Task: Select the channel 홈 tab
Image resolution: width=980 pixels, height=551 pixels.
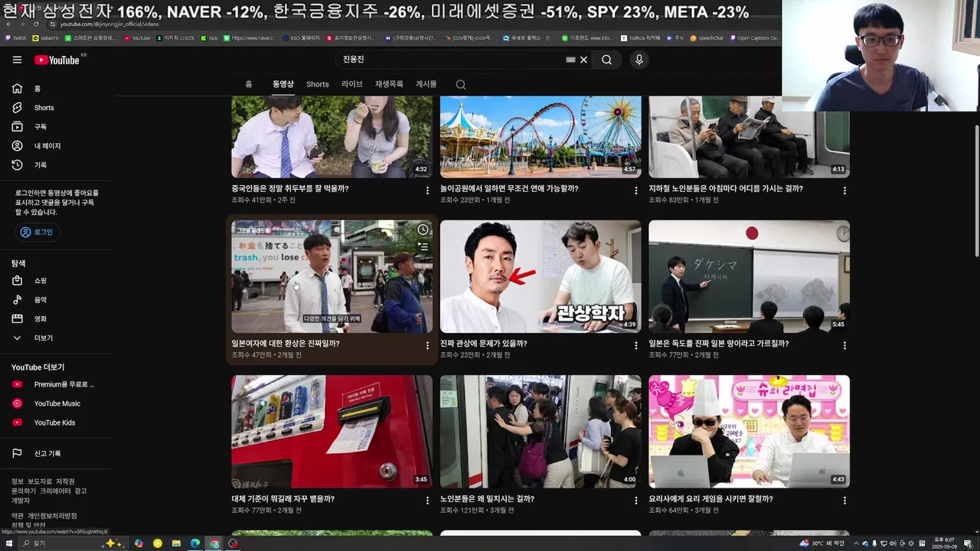Action: pos(249,84)
